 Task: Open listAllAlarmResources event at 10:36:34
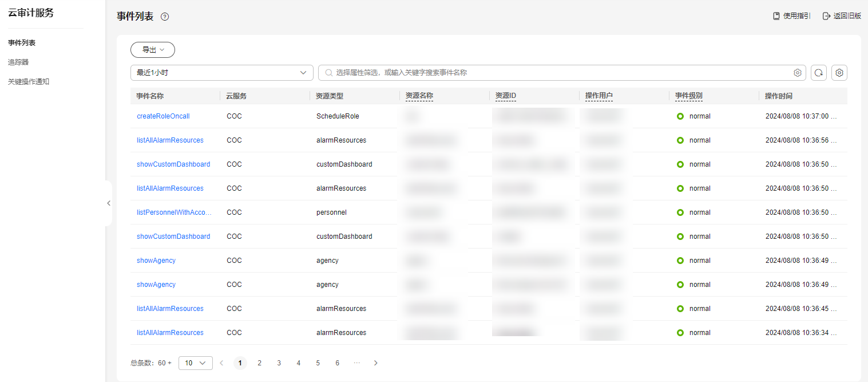170,333
